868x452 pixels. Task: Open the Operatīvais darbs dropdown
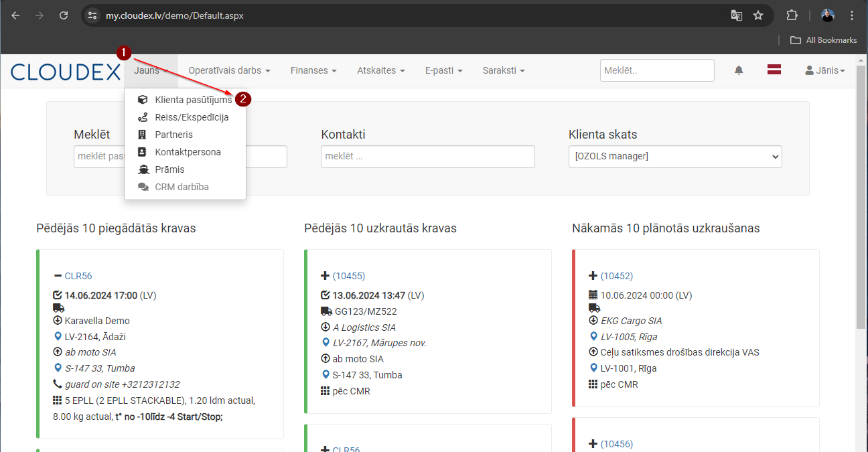[229, 70]
